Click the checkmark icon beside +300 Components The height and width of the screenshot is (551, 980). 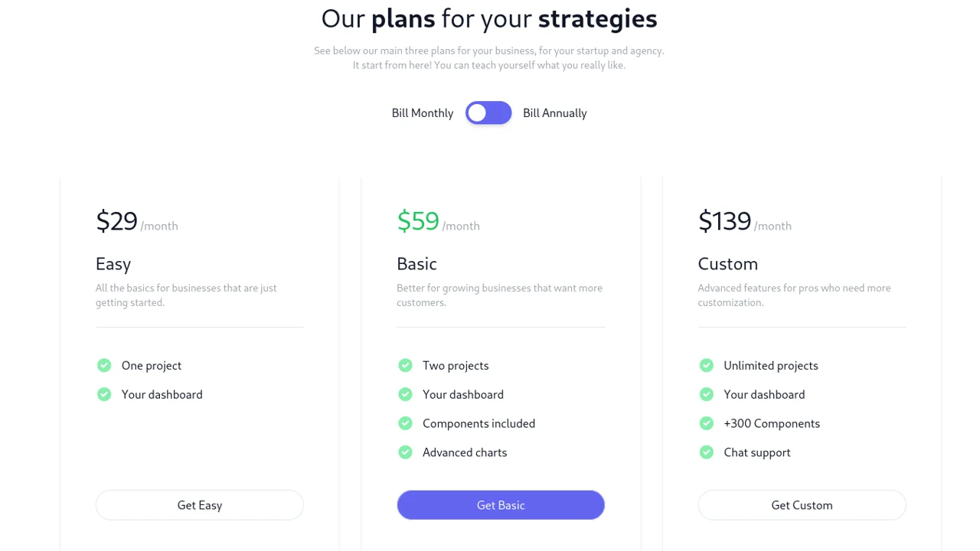706,423
